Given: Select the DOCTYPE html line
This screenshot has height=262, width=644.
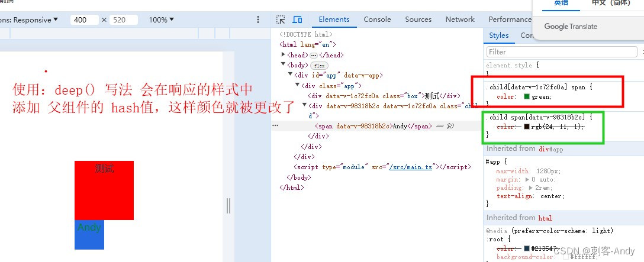Looking at the screenshot, I should (x=306, y=34).
